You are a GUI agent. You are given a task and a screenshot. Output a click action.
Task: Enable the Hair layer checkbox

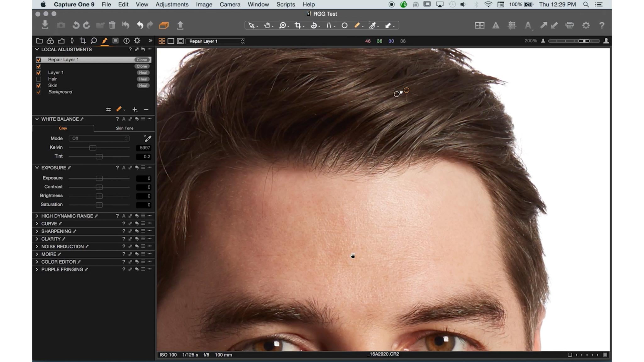(39, 79)
